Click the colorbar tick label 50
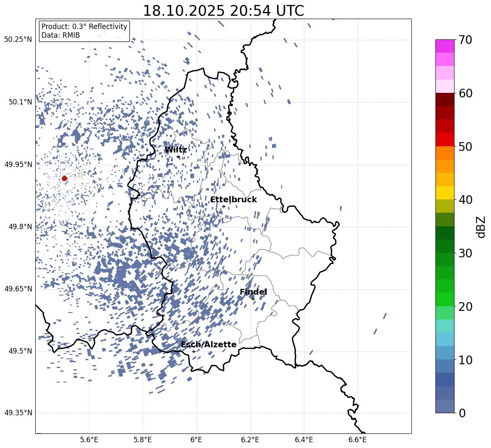This screenshot has width=491, height=448. (x=465, y=146)
